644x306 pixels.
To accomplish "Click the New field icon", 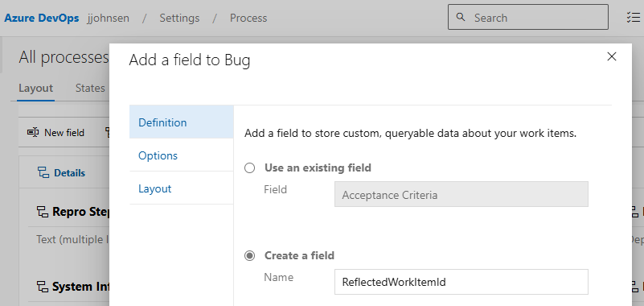I will tap(33, 132).
